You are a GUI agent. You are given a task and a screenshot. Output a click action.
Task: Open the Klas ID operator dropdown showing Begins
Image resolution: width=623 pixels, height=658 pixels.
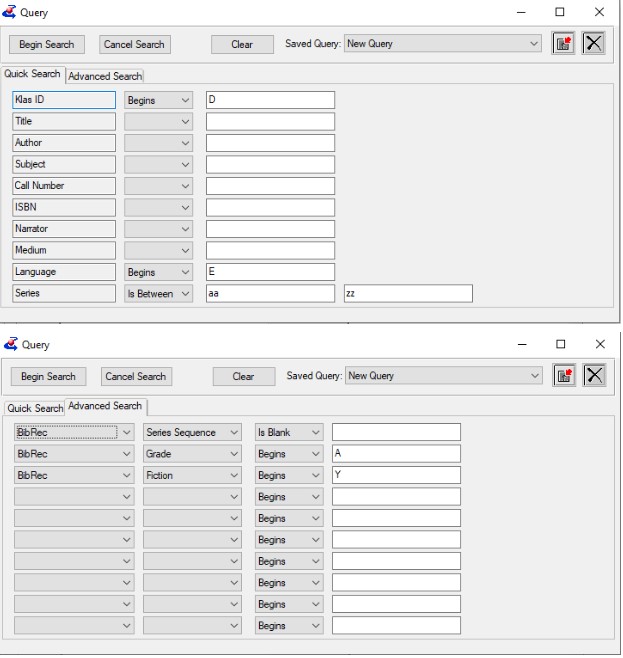(159, 100)
